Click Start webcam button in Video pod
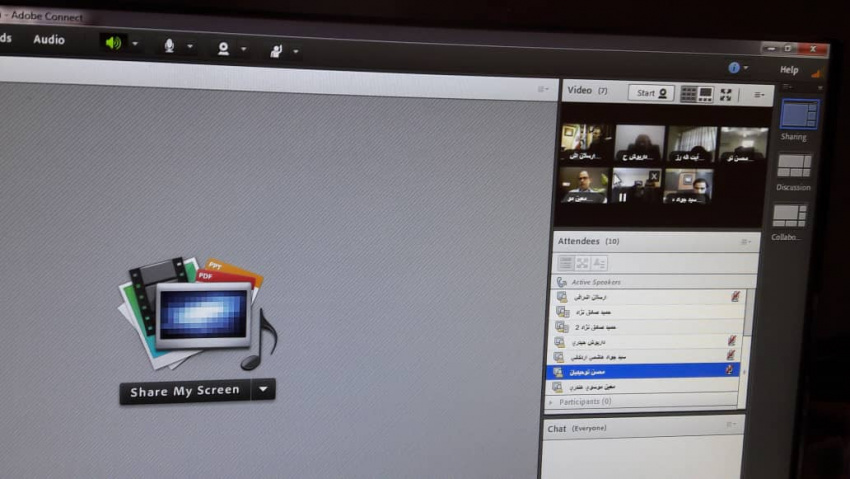 [x=651, y=93]
